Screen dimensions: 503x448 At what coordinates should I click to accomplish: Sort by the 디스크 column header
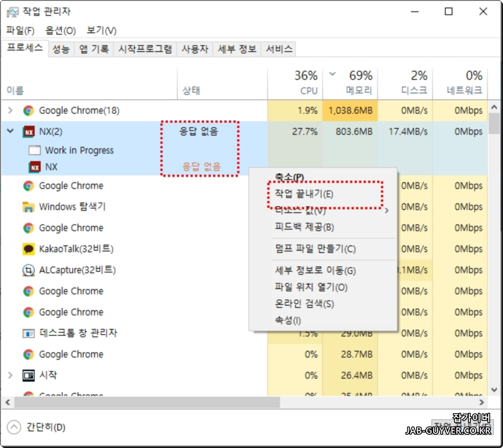click(405, 83)
